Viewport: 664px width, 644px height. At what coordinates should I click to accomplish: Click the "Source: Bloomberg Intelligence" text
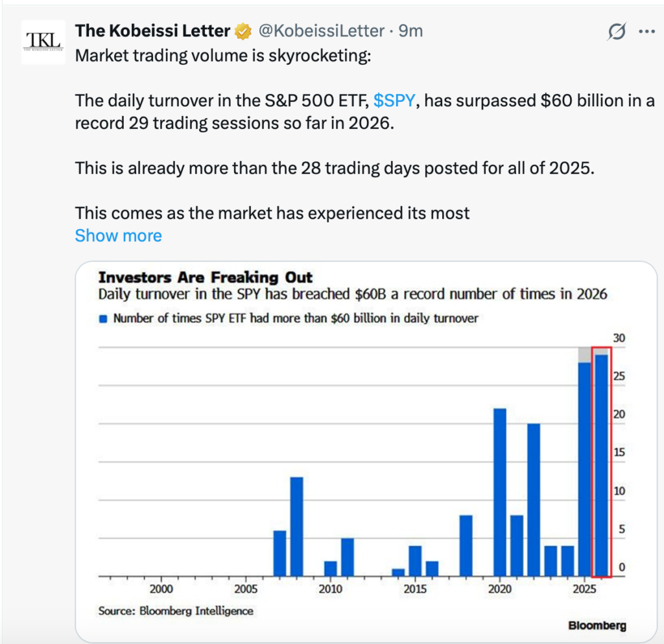click(176, 610)
